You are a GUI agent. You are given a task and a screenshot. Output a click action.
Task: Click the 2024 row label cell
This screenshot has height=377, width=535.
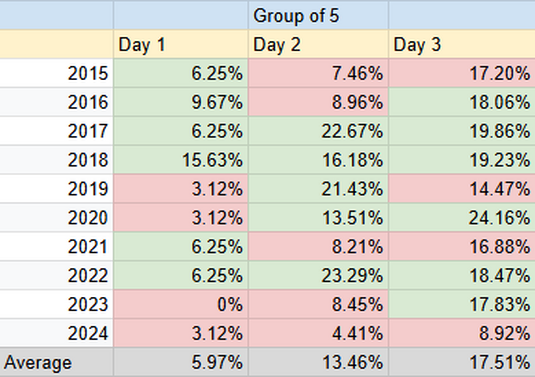56,333
